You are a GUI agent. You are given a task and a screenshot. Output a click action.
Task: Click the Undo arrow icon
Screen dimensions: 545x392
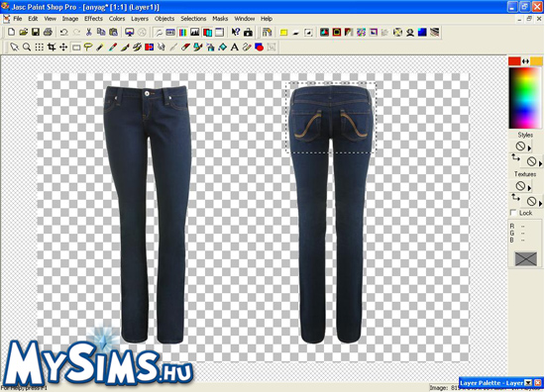point(64,33)
